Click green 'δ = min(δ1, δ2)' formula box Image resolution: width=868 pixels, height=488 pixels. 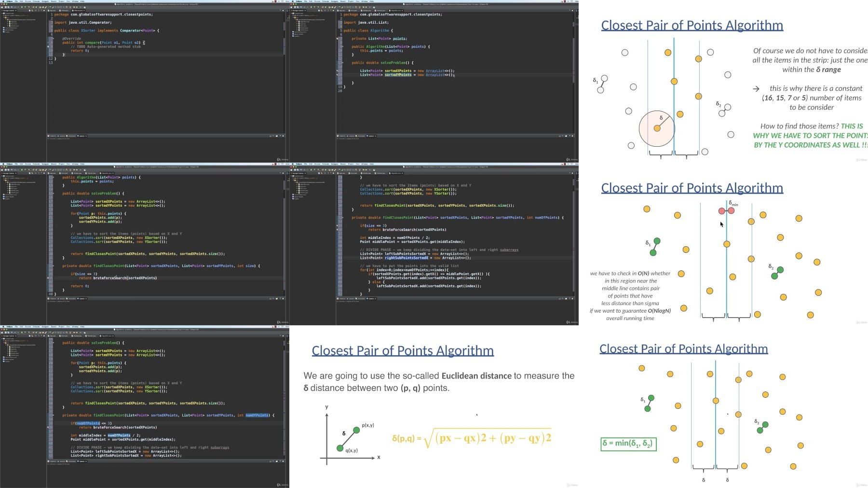(628, 444)
